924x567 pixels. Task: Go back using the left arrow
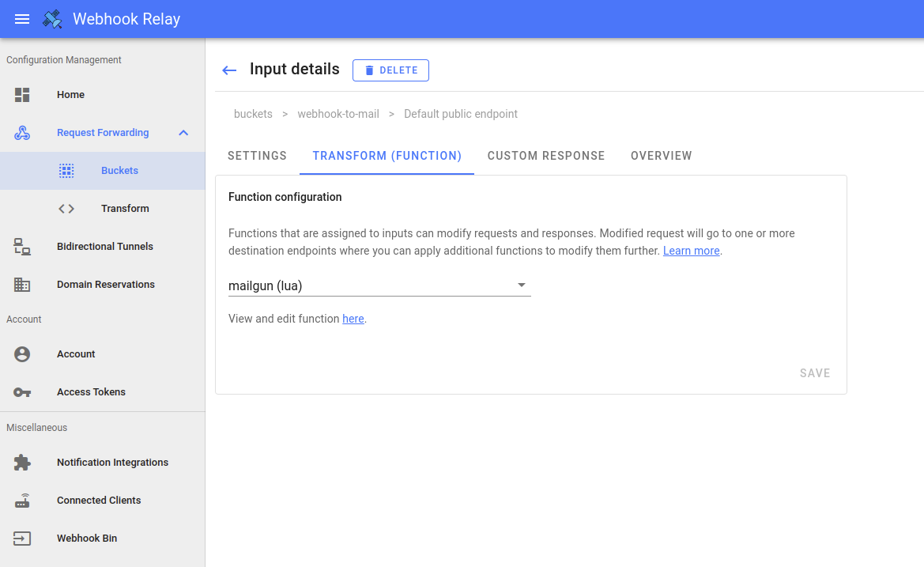pos(229,70)
